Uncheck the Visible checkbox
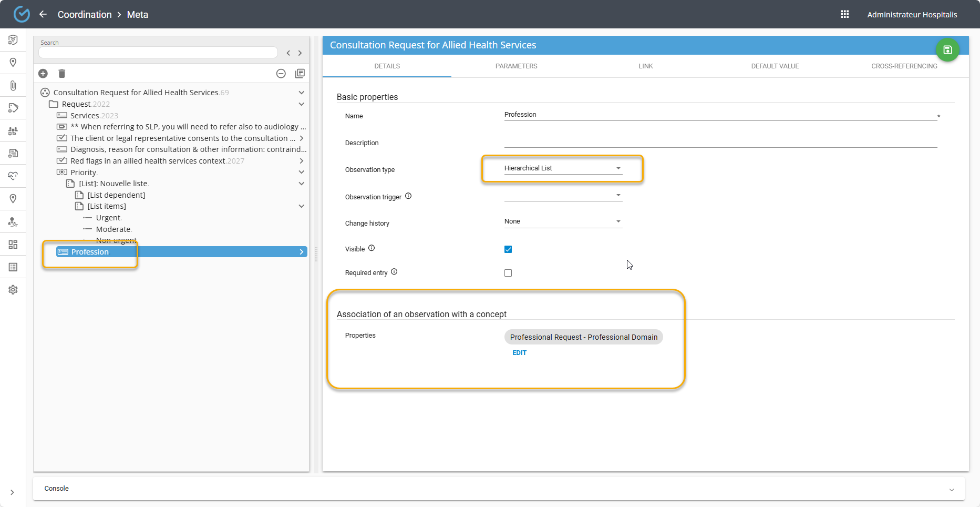The image size is (980, 507). click(508, 249)
